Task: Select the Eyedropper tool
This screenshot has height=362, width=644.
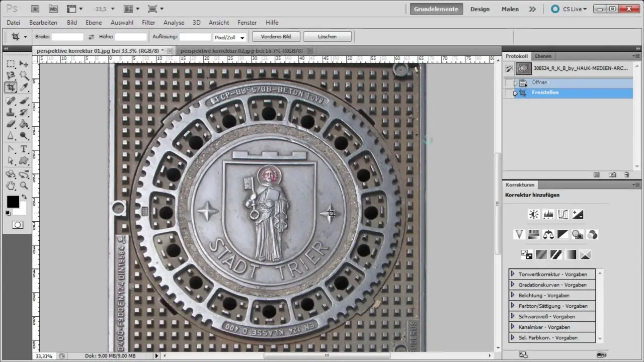Action: tap(24, 87)
